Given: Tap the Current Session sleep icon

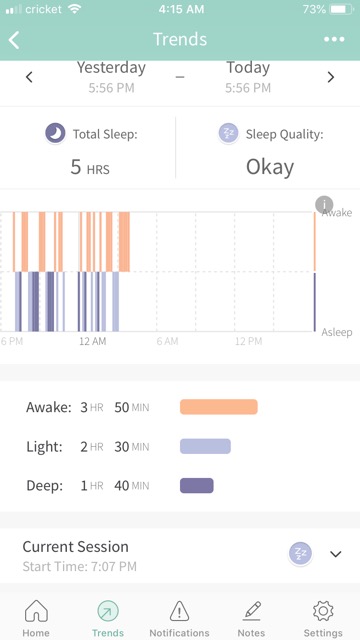Looking at the screenshot, I should pyautogui.click(x=300, y=553).
